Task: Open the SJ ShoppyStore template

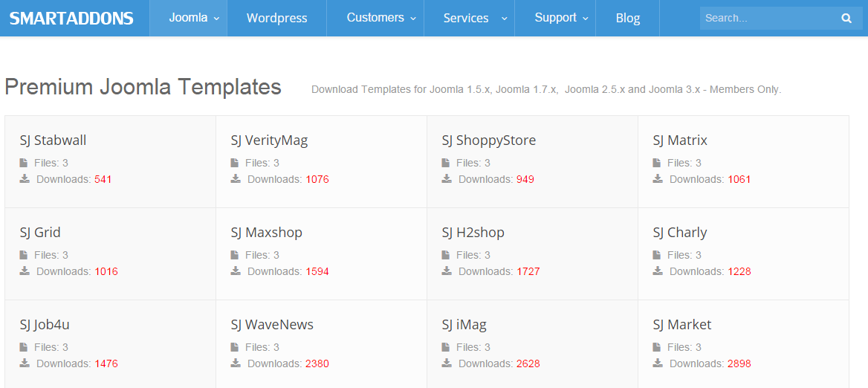Action: click(489, 140)
